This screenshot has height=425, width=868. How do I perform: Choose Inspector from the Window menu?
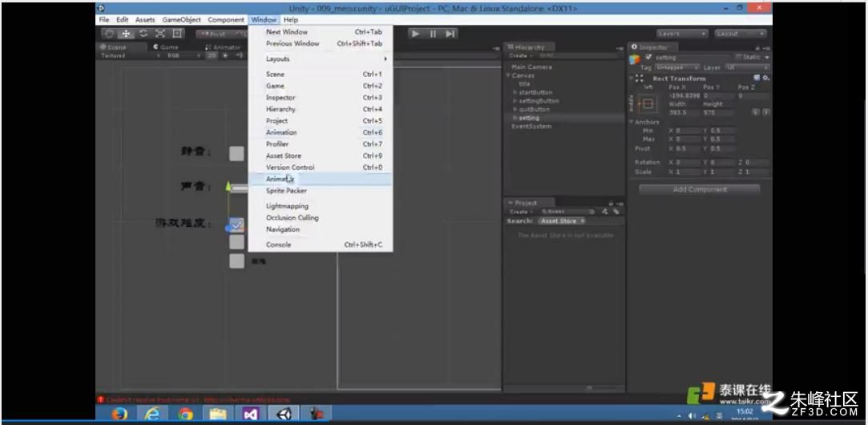click(321, 98)
